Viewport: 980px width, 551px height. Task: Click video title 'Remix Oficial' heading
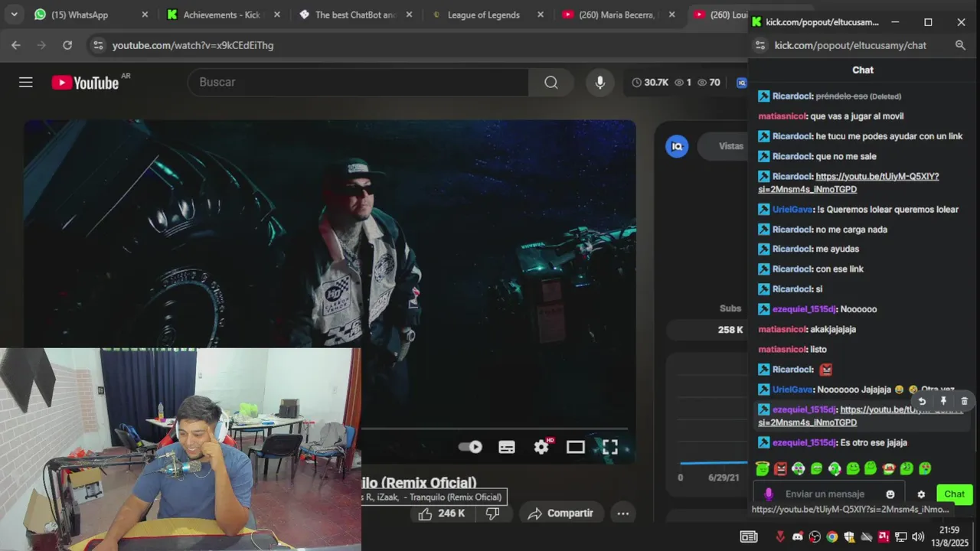pos(420,482)
